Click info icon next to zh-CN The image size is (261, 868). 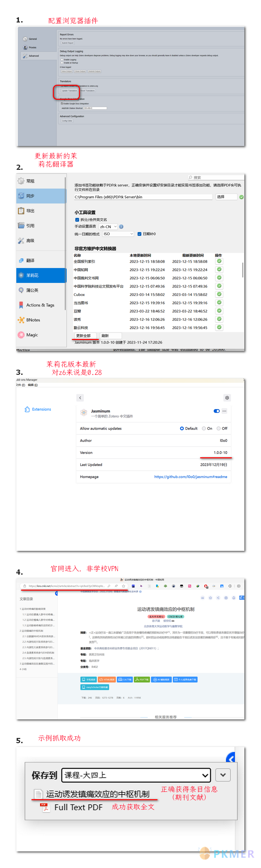click(121, 227)
